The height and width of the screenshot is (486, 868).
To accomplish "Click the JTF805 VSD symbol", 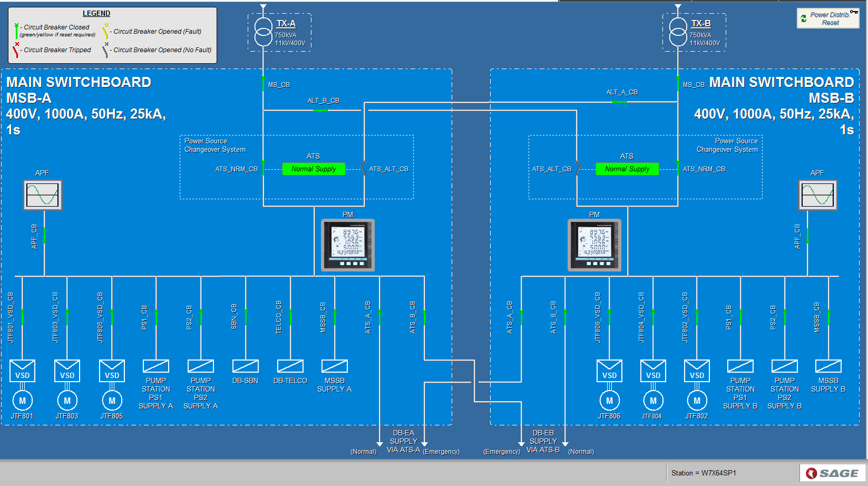I will pyautogui.click(x=112, y=371).
